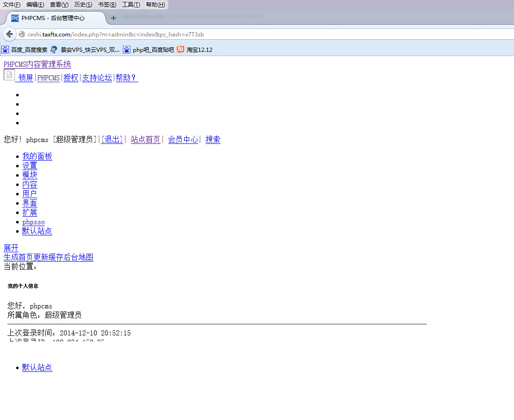The width and height of the screenshot is (514, 420).
Task: Open the 帮助(H) menu
Action: point(156,5)
